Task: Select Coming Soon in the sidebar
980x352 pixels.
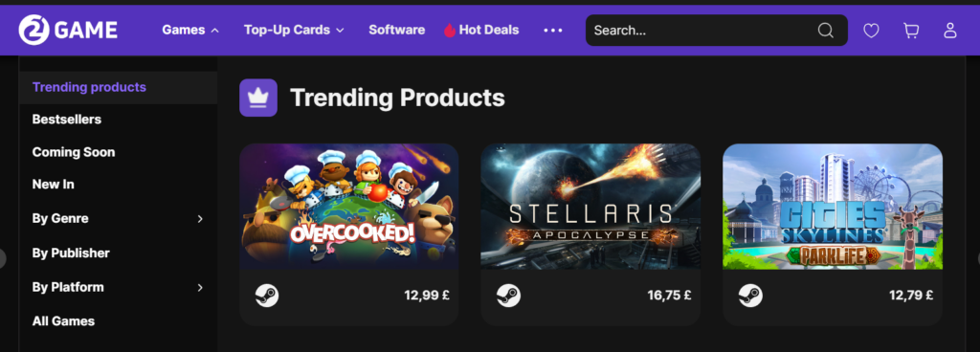Action: [x=74, y=152]
